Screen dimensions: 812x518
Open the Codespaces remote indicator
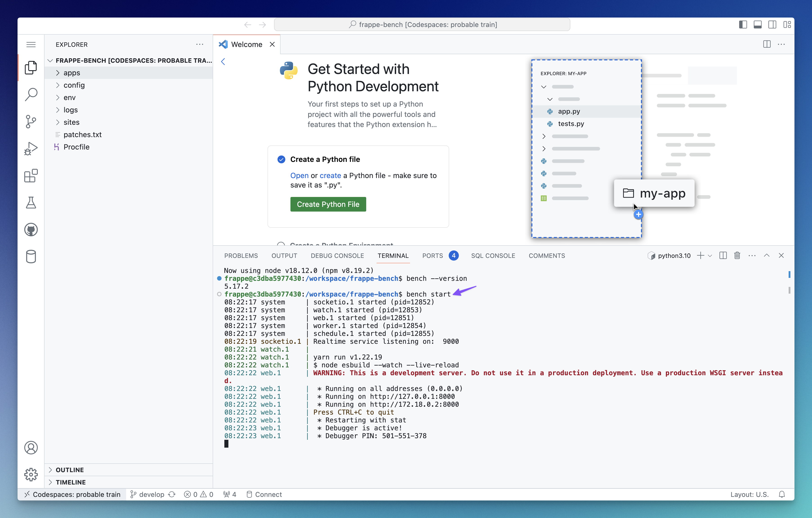[72, 494]
